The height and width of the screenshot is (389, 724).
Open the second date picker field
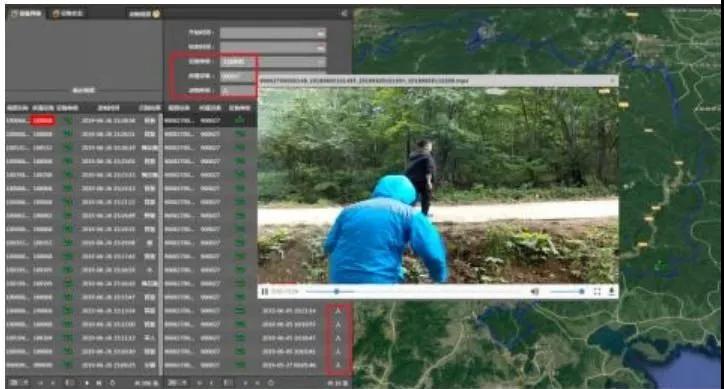[273, 47]
